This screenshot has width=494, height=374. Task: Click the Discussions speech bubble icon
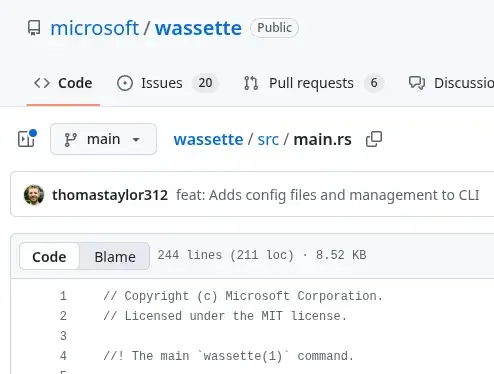point(417,83)
